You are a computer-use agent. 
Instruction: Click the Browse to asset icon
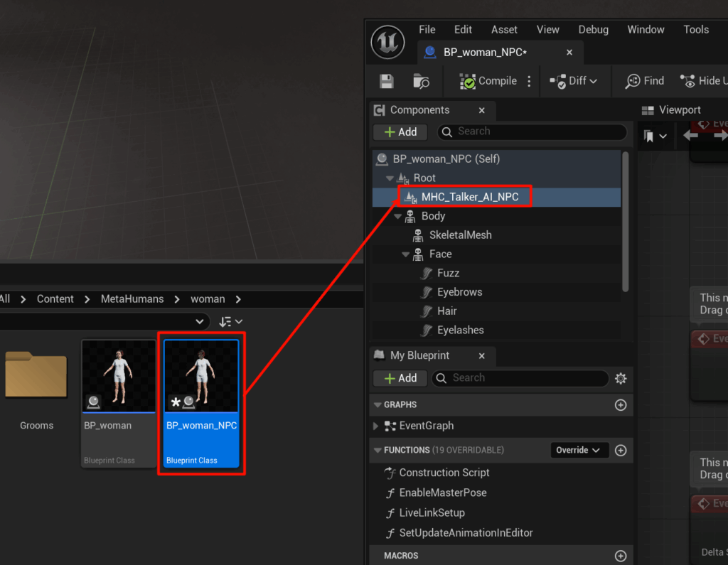click(421, 81)
